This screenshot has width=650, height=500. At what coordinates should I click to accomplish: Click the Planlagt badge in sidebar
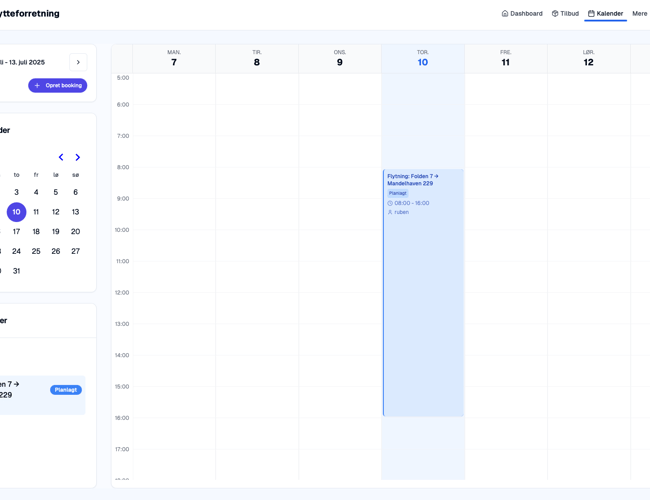[x=66, y=390]
